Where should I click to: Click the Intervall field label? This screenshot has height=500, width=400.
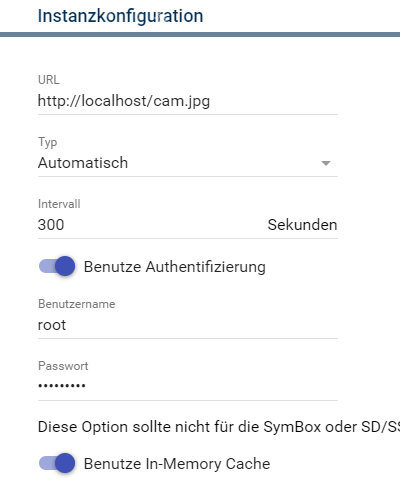coord(59,204)
